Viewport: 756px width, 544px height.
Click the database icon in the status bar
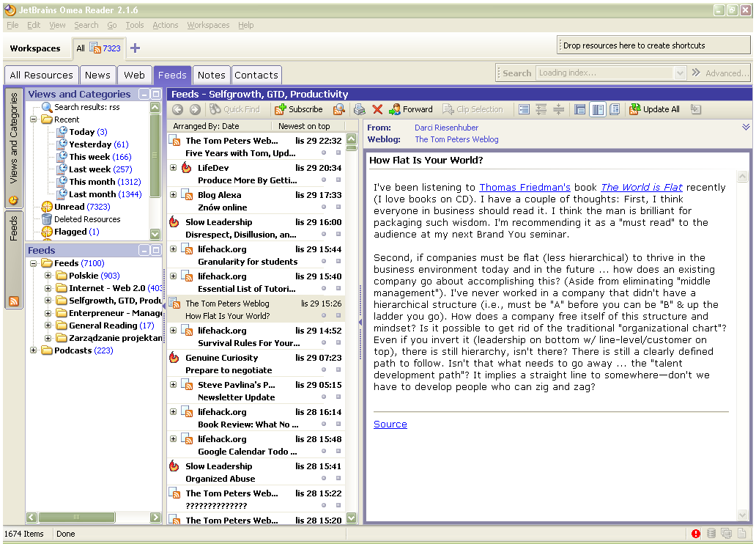(711, 534)
